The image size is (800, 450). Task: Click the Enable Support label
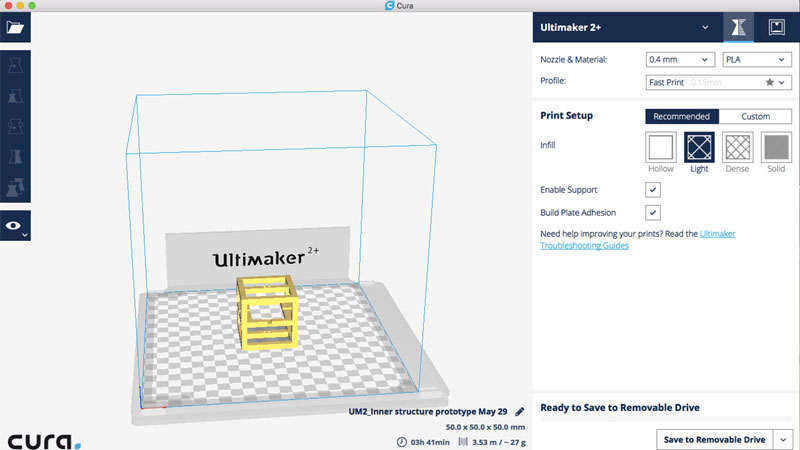[x=568, y=190]
